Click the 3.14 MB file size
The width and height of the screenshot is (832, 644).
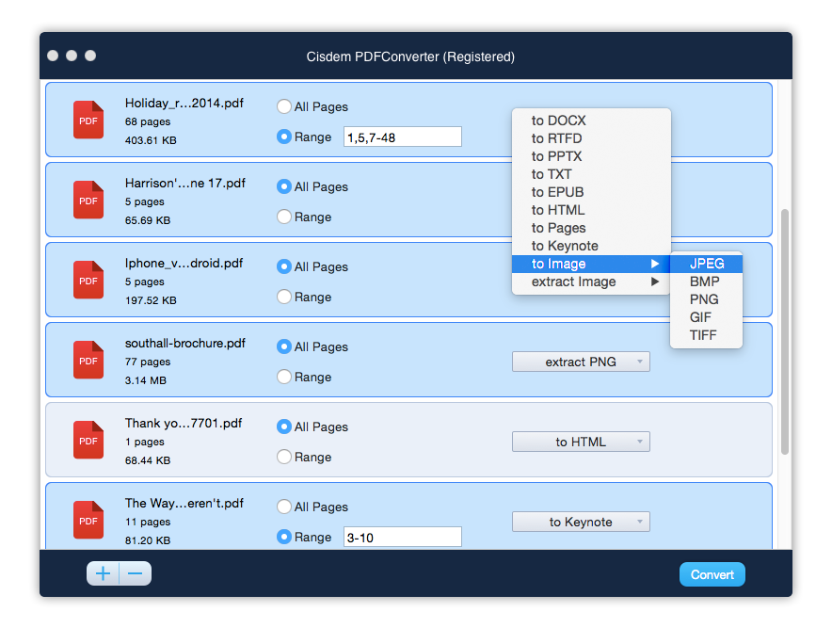(145, 380)
